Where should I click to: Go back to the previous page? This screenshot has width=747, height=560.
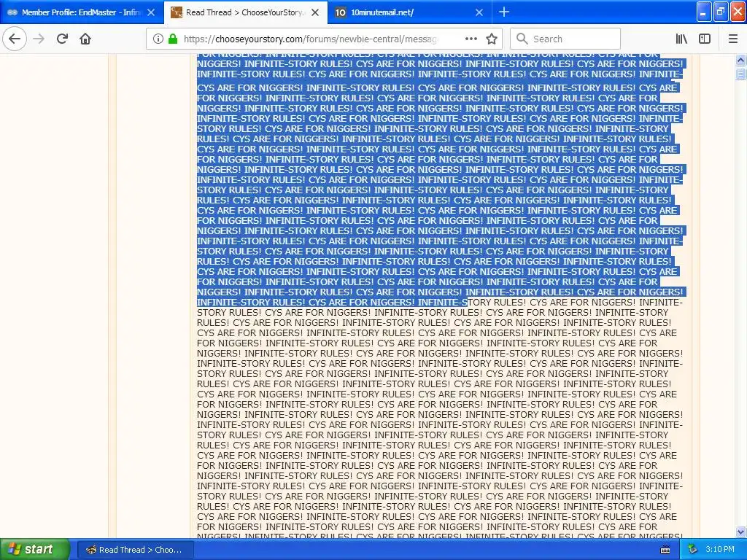click(15, 39)
